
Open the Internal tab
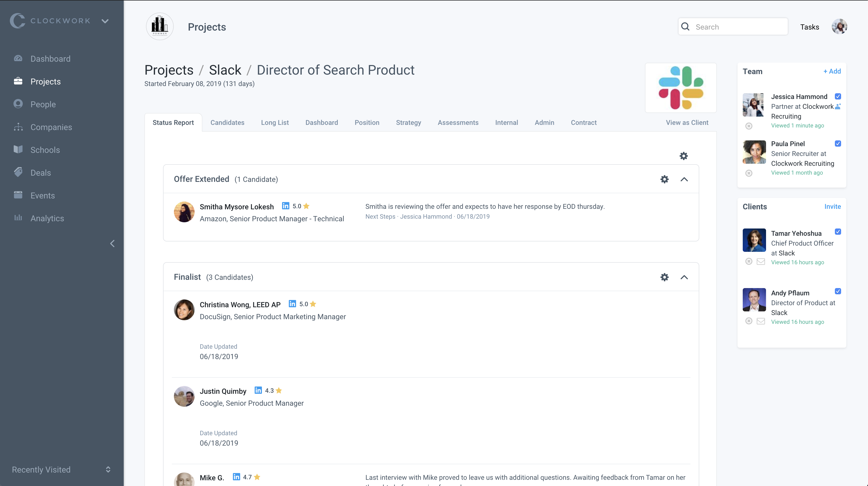point(506,123)
